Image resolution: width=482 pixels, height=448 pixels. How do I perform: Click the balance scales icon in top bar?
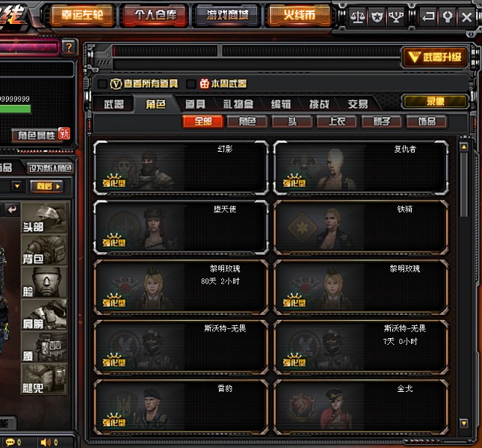pos(357,17)
